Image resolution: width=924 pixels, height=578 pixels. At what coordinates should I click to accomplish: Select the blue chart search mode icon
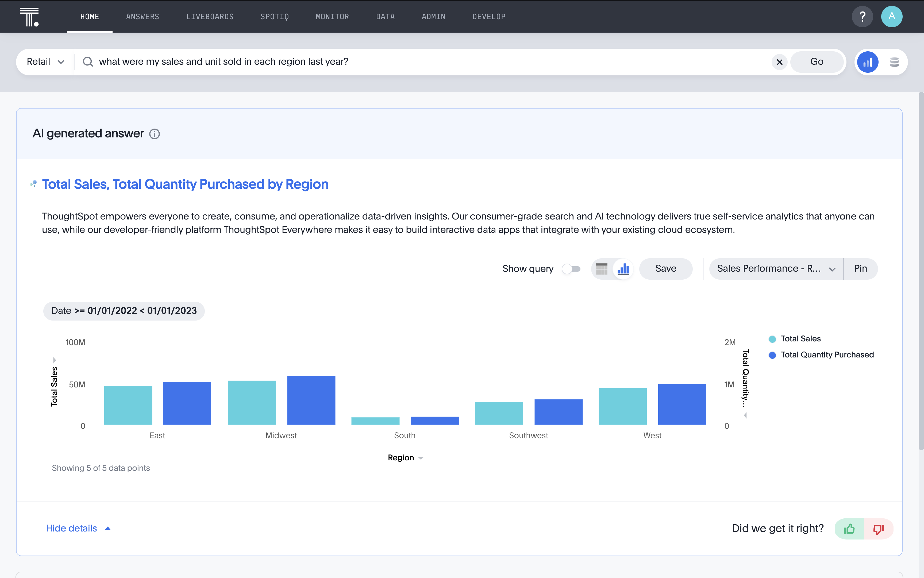pyautogui.click(x=867, y=62)
